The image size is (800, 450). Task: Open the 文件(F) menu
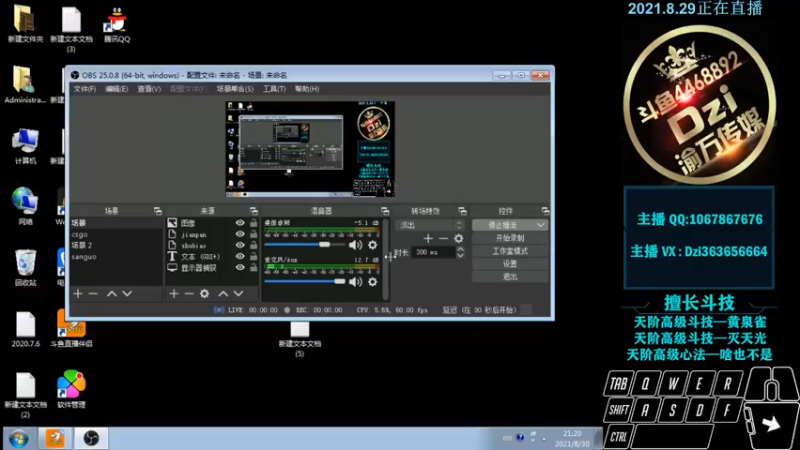click(85, 89)
